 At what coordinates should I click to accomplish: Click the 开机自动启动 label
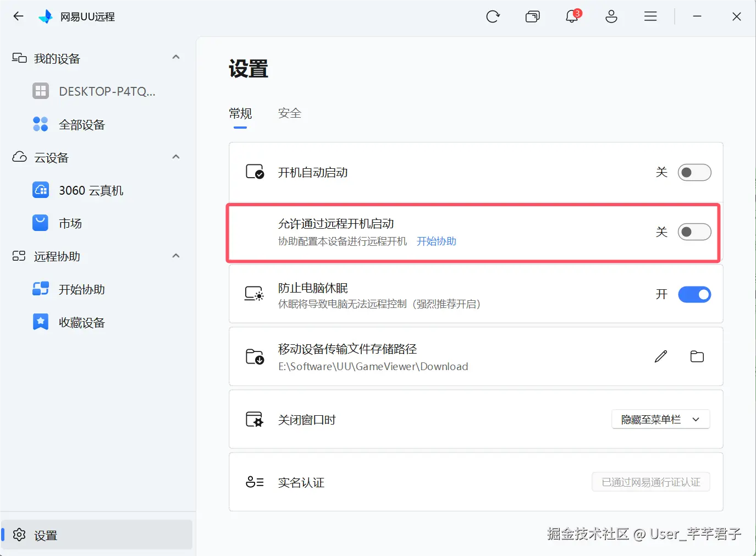[x=313, y=173]
